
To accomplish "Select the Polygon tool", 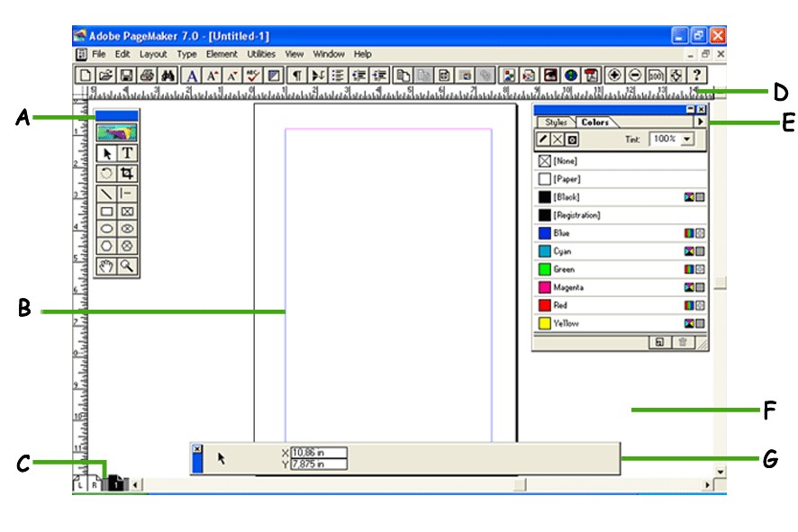I will 106,245.
